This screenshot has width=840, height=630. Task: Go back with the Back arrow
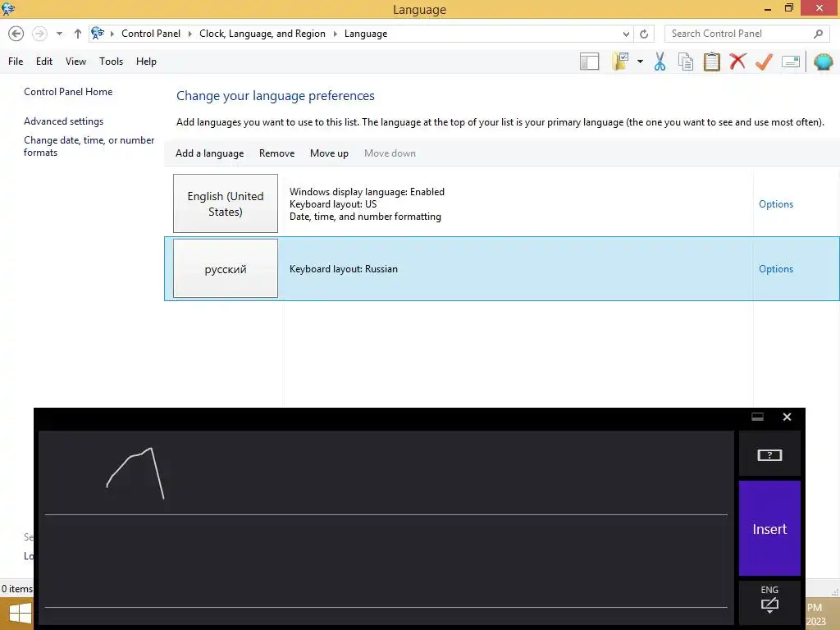16,34
